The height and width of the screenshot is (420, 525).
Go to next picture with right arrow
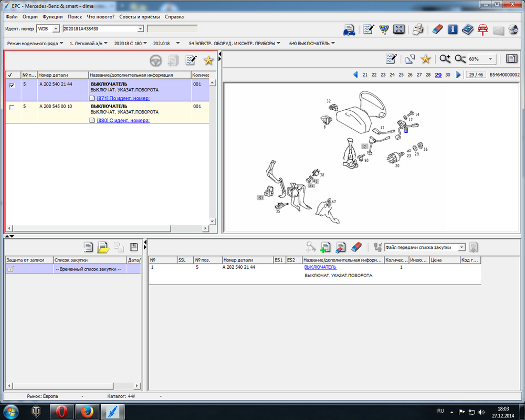tap(458, 75)
